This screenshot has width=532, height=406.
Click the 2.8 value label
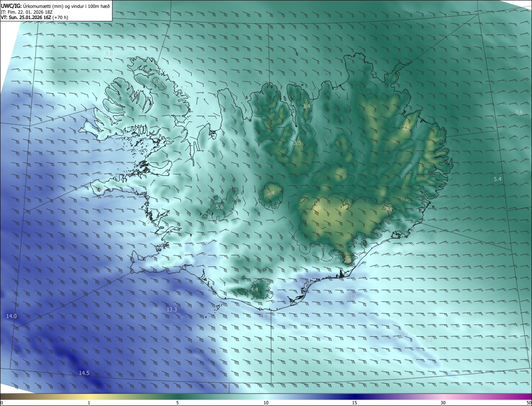348,260
